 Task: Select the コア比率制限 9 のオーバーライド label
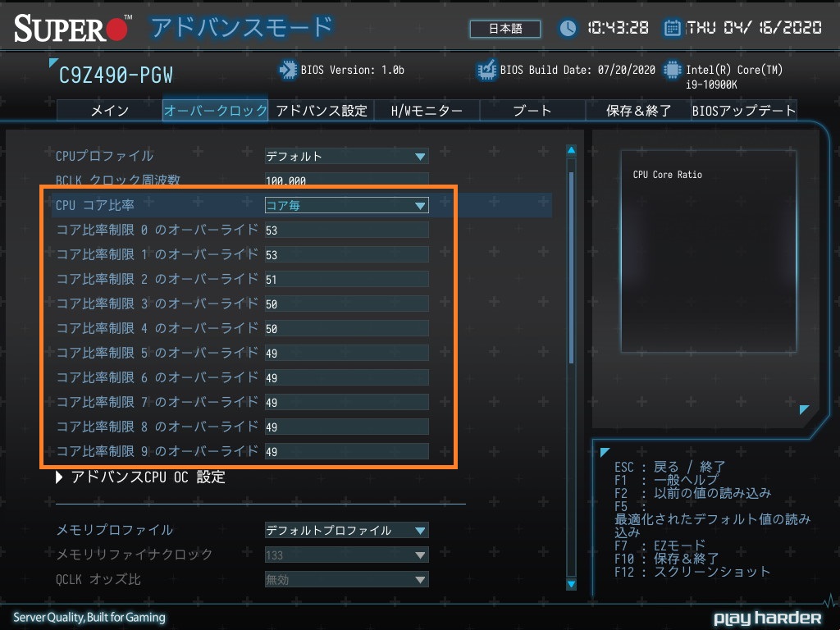pos(157,452)
